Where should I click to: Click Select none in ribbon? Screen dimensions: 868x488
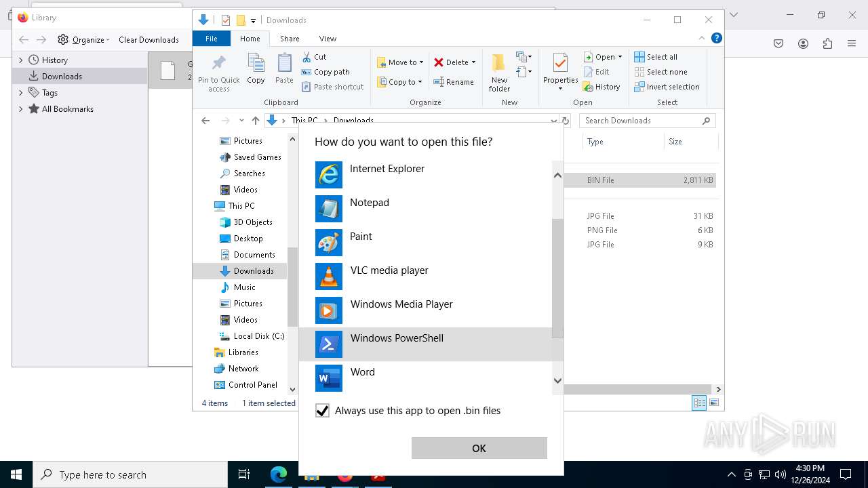pyautogui.click(x=660, y=72)
